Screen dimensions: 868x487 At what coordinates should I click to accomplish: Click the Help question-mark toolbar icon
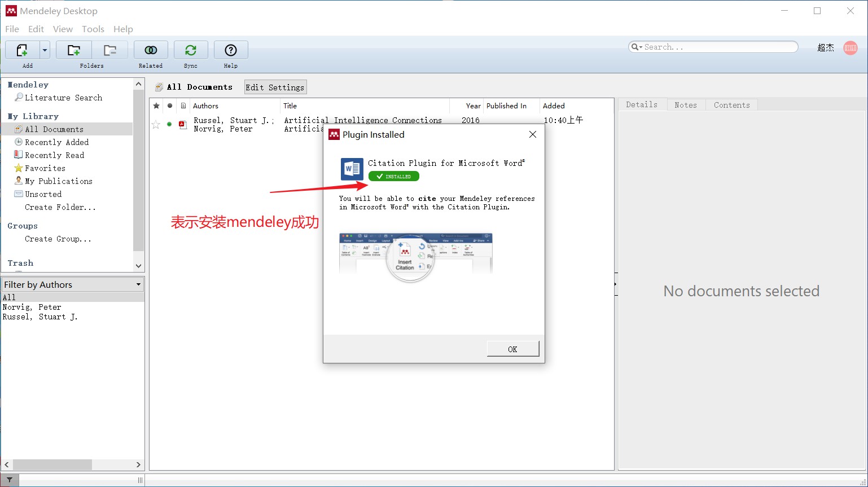231,50
